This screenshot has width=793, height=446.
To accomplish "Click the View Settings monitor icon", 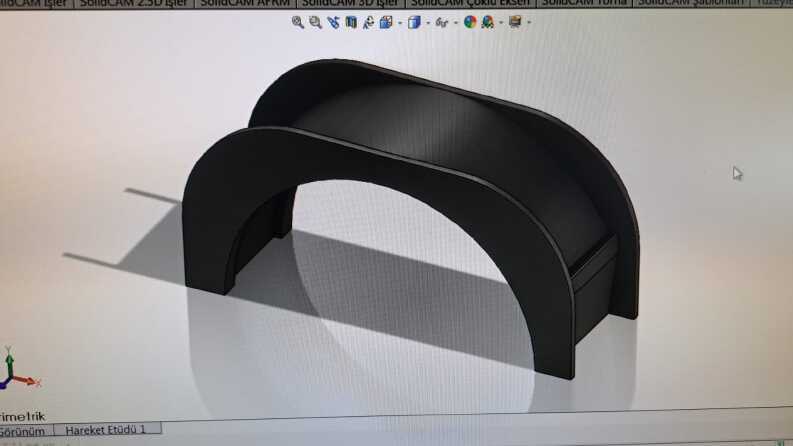I will pyautogui.click(x=515, y=22).
